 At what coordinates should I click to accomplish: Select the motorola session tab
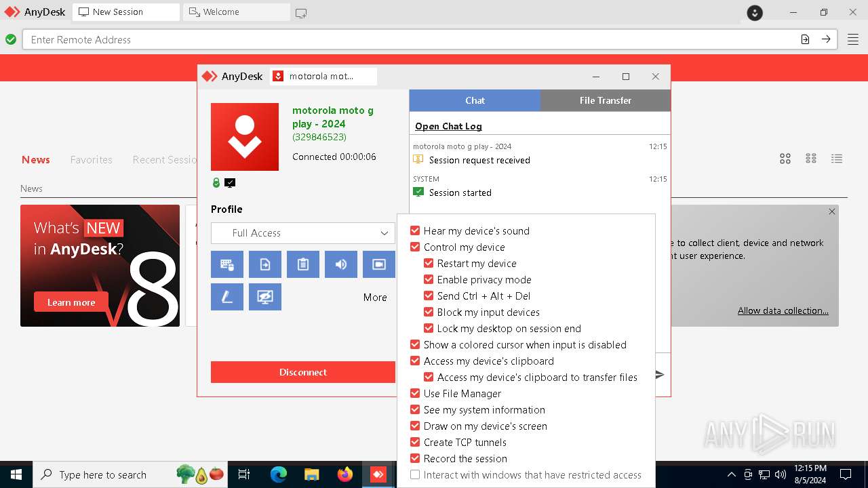(x=323, y=76)
